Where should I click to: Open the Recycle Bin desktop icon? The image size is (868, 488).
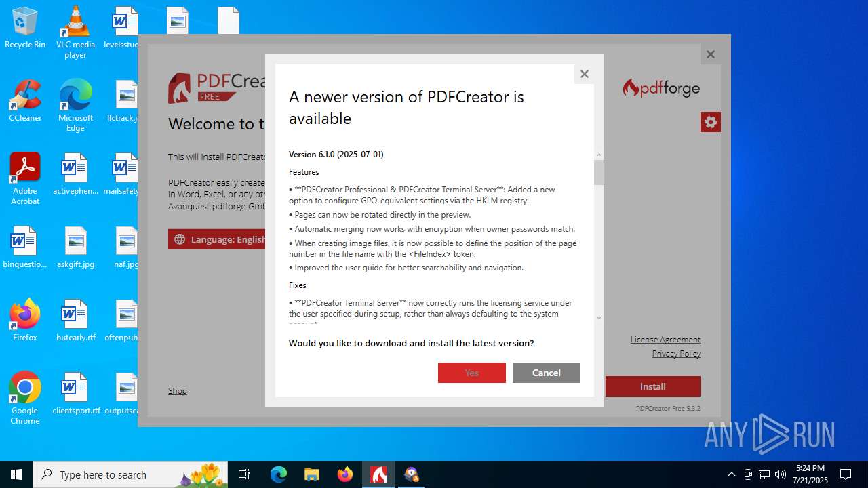25,28
